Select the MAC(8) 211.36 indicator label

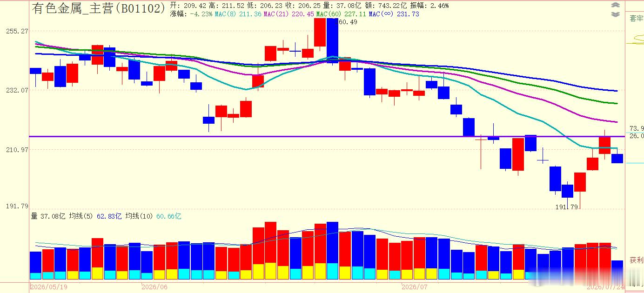pos(238,14)
